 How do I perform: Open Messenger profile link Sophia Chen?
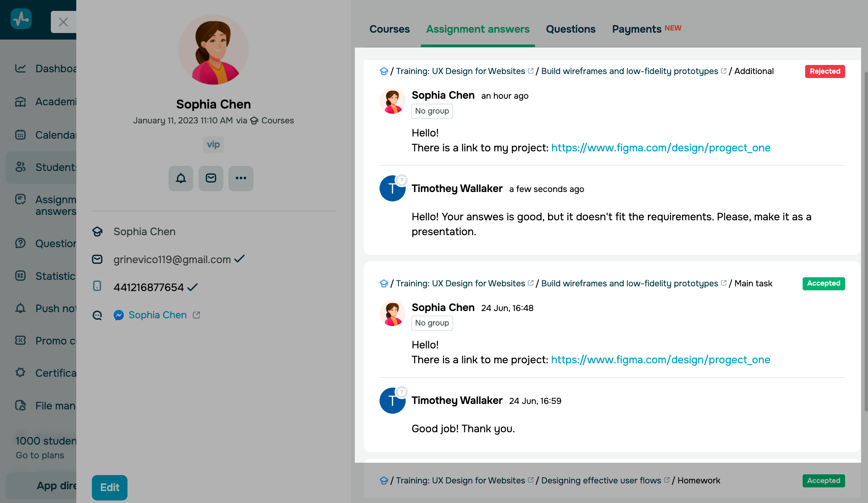coord(157,315)
